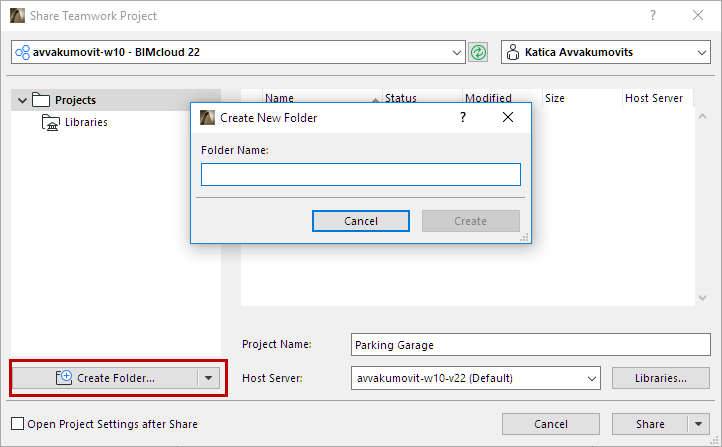
Task: Open the Katica Avvakumovits user dropdown
Action: click(x=701, y=52)
